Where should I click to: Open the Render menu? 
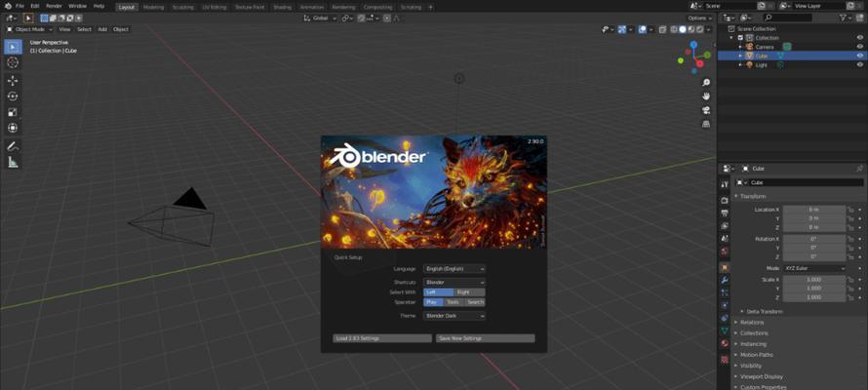(x=54, y=6)
